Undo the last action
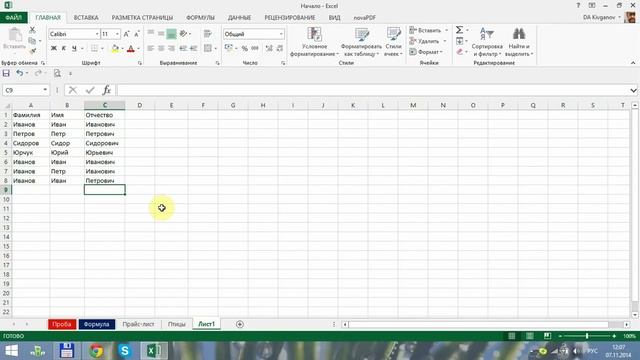The height and width of the screenshot is (360, 640). point(19,73)
